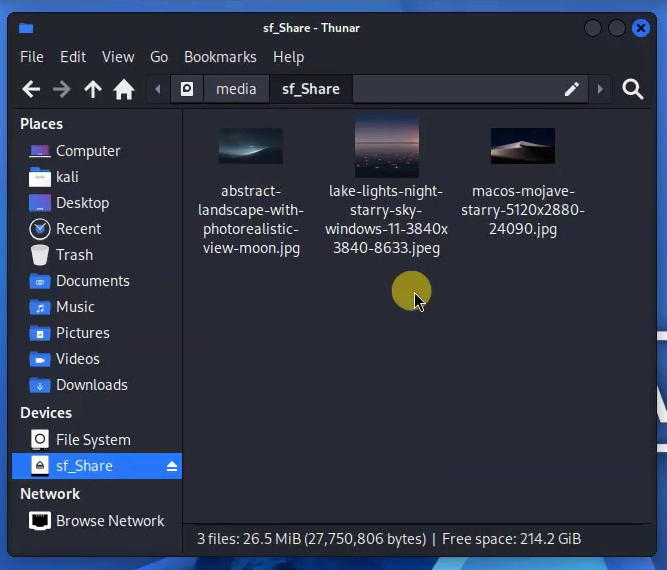Go to parent folder using up arrow
The height and width of the screenshot is (570, 667).
click(93, 89)
